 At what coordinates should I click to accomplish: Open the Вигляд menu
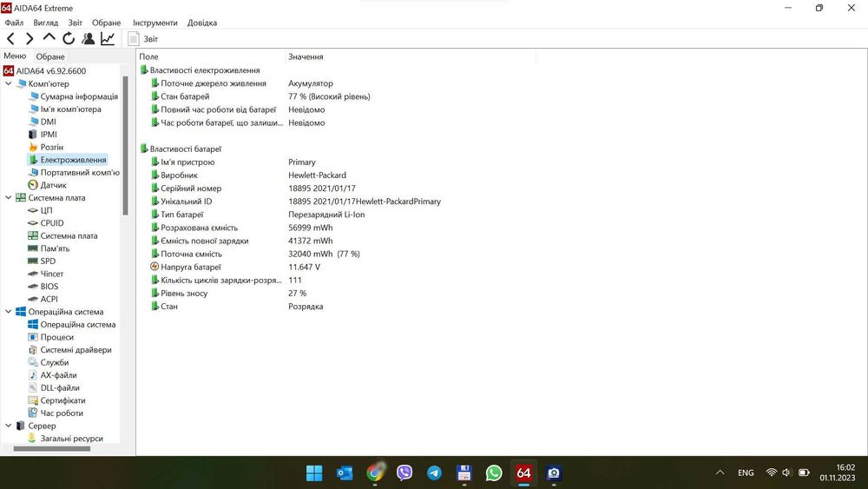(x=45, y=23)
